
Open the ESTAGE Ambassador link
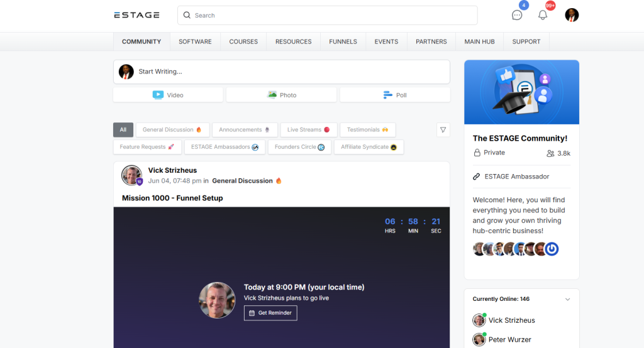[x=517, y=177]
